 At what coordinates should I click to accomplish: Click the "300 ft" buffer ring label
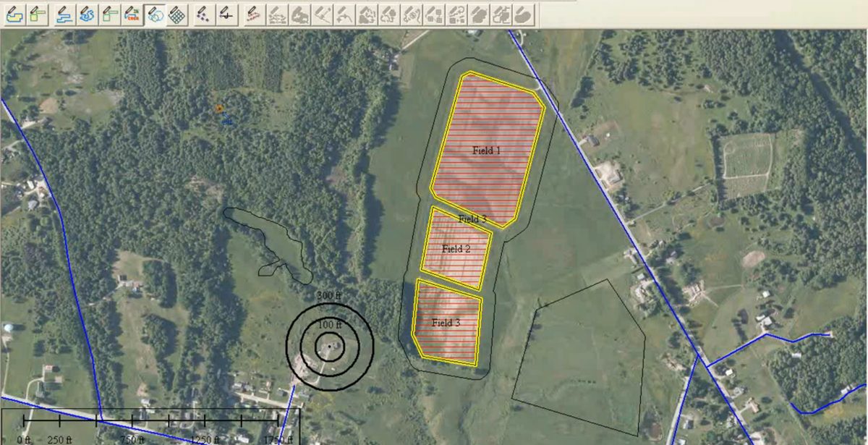click(x=328, y=295)
